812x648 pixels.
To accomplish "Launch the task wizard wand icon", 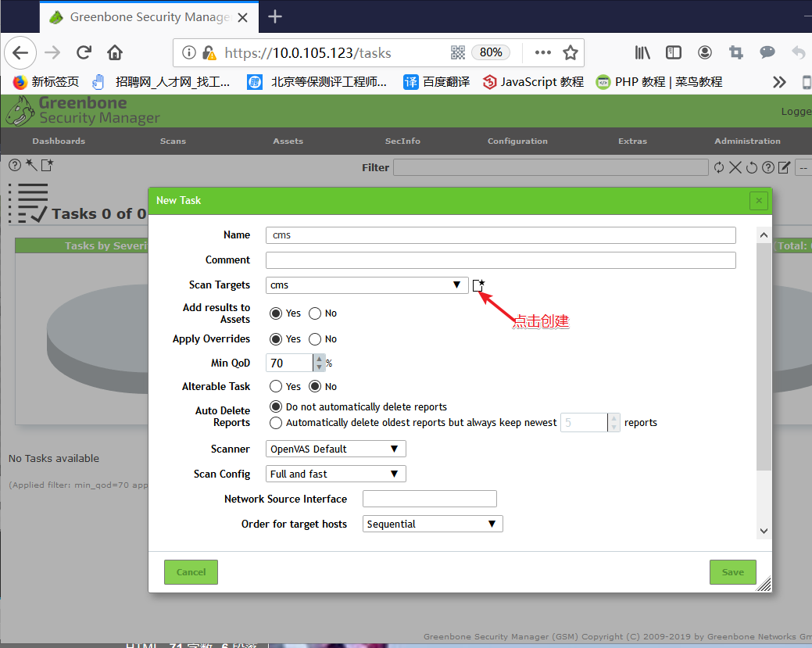I will [x=31, y=165].
